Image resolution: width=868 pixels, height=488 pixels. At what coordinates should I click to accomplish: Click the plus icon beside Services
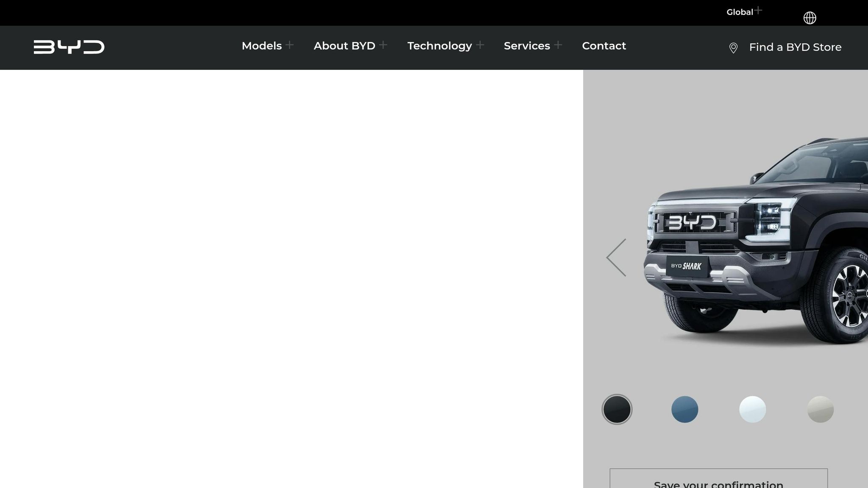pyautogui.click(x=559, y=44)
